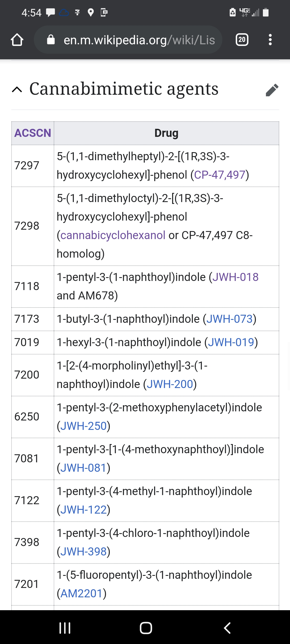Tap the Wikipedia URL address bar

coord(128,40)
